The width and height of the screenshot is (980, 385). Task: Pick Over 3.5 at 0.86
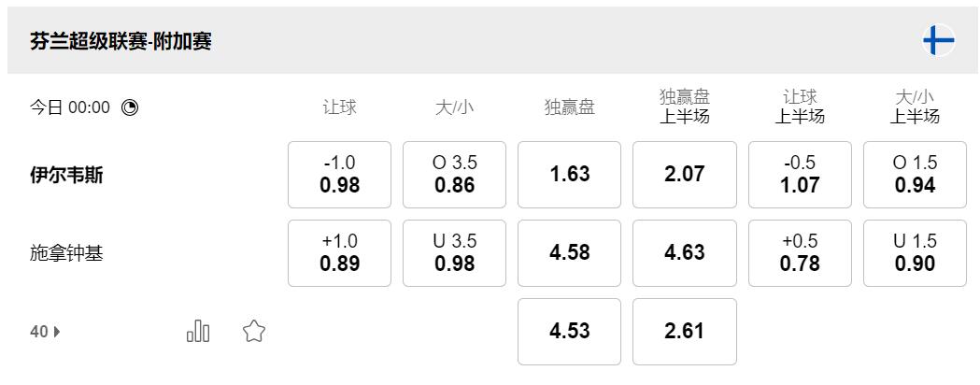tap(454, 174)
